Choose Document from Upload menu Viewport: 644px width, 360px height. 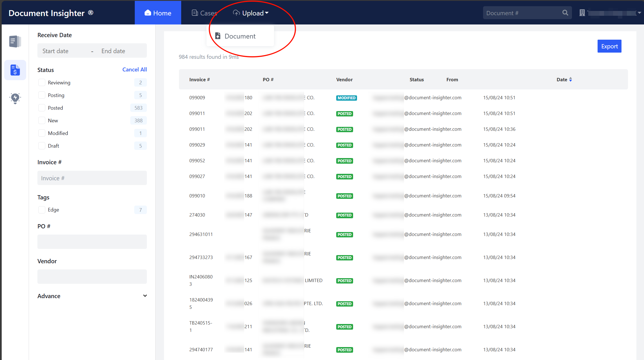pyautogui.click(x=240, y=36)
